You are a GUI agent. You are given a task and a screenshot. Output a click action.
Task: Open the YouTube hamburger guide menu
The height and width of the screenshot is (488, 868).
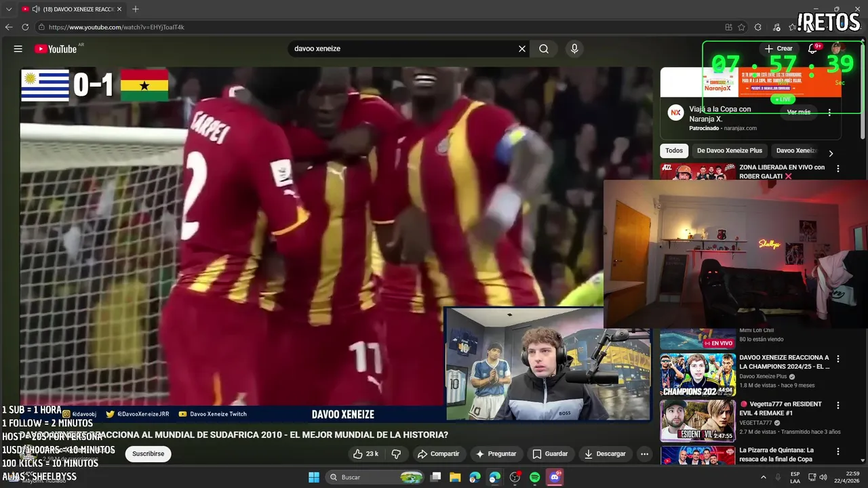click(x=18, y=49)
